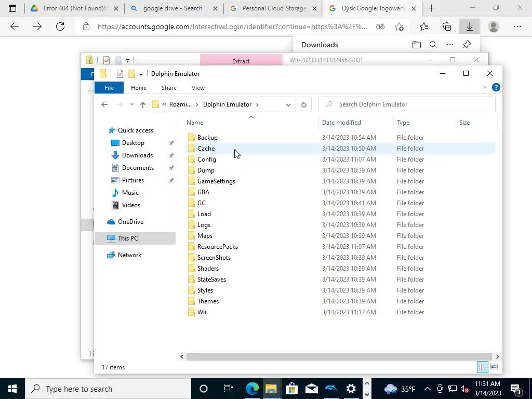The width and height of the screenshot is (532, 399).
Task: Click the Edge address bar URL
Action: click(x=232, y=26)
